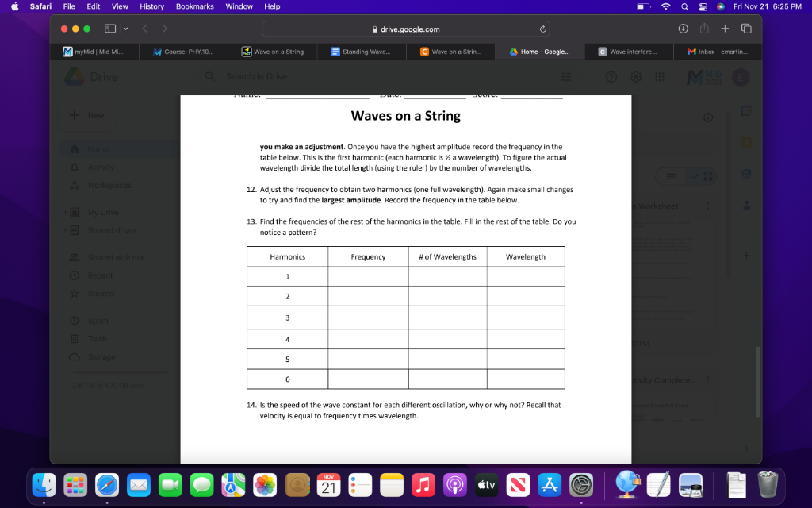Open Spotlight search in the menu bar
This screenshot has height=508, width=812.
(x=684, y=6)
